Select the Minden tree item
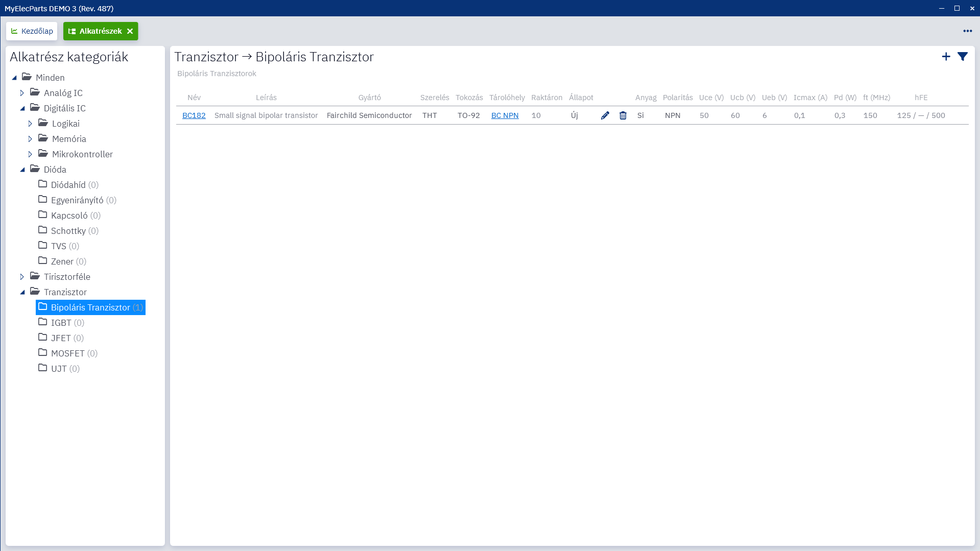The width and height of the screenshot is (980, 551). (x=43, y=78)
